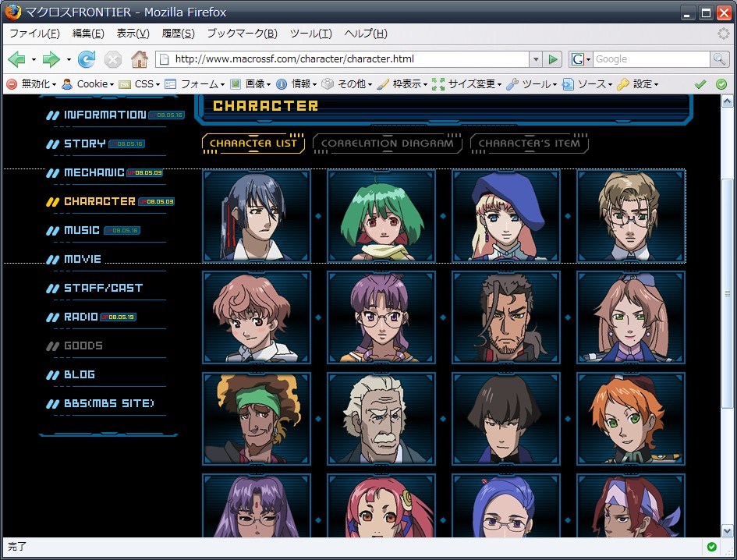The image size is (737, 560).
Task: Select the Character's Item tab
Action: [x=529, y=144]
